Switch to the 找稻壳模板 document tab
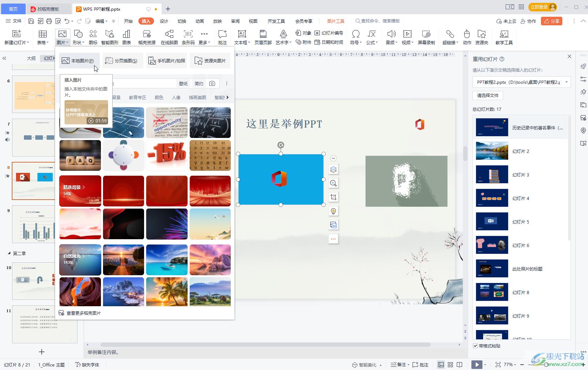 pyautogui.click(x=48, y=9)
